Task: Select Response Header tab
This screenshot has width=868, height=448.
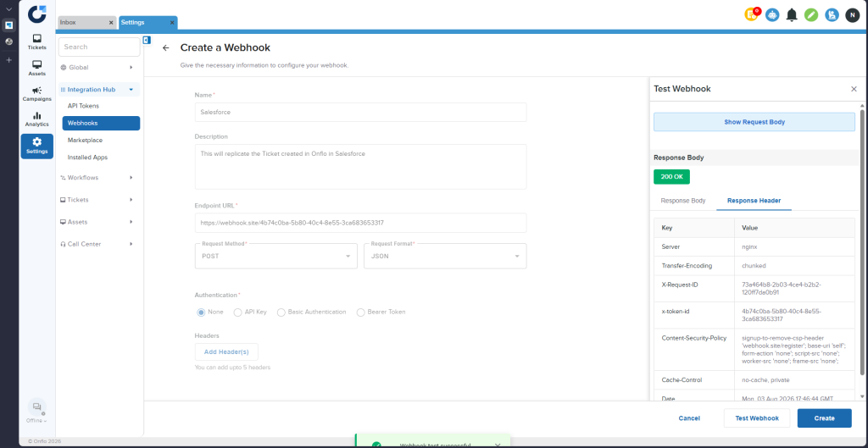Action: coord(754,201)
